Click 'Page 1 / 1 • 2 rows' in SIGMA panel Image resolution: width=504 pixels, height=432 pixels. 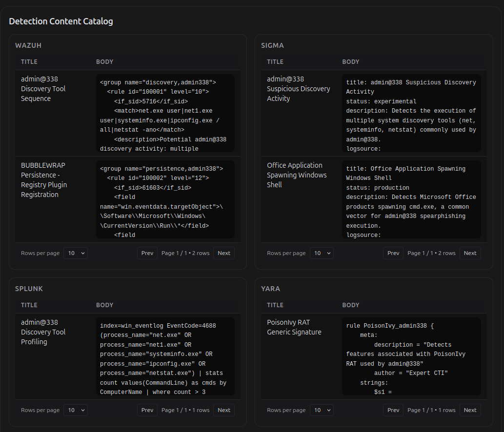pyautogui.click(x=431, y=253)
